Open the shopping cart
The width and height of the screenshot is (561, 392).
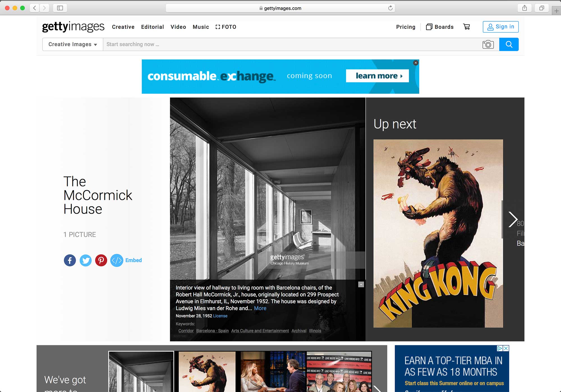pyautogui.click(x=466, y=27)
